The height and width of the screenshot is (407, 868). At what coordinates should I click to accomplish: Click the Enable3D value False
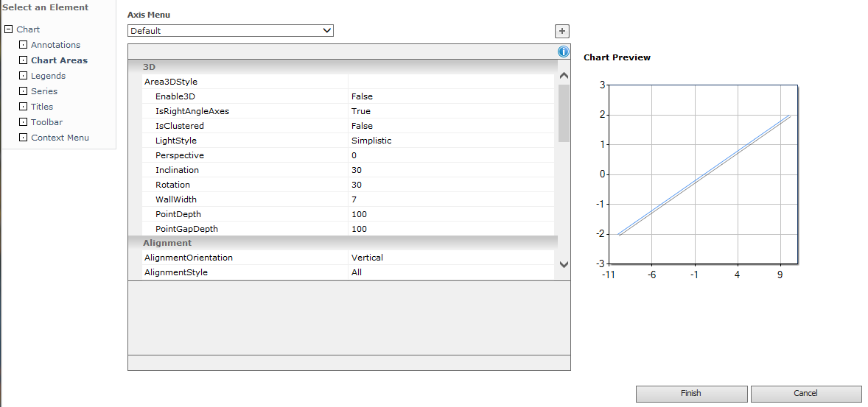[x=362, y=96]
